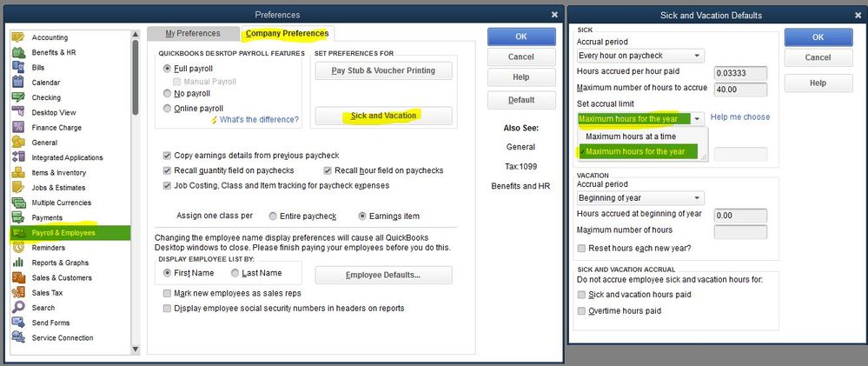
Task: Click the Hours accrued per hour paid field
Action: tap(740, 73)
